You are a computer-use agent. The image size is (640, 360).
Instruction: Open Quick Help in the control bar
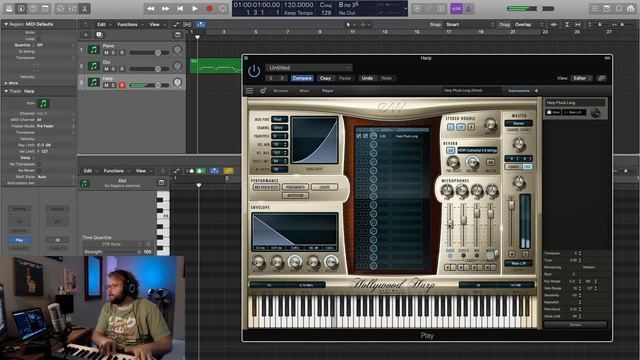tap(33, 8)
